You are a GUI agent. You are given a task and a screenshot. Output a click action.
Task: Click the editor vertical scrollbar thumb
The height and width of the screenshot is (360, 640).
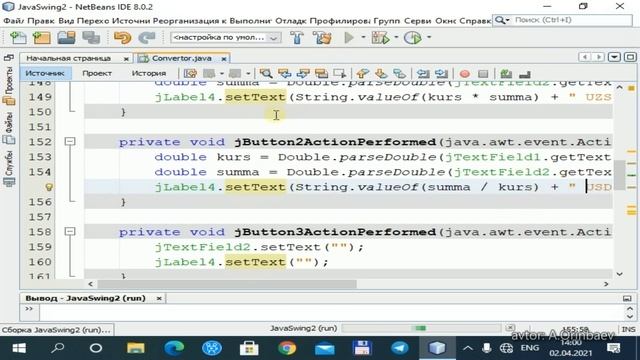click(x=620, y=175)
